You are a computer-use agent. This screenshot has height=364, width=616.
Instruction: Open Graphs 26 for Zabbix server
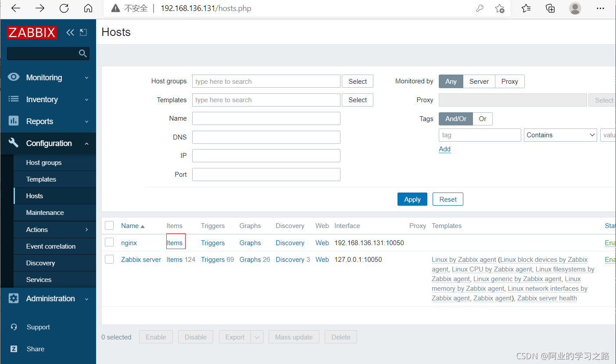pos(255,260)
